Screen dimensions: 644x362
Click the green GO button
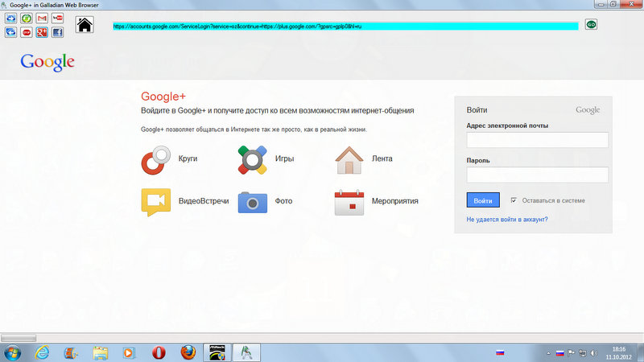click(x=591, y=25)
